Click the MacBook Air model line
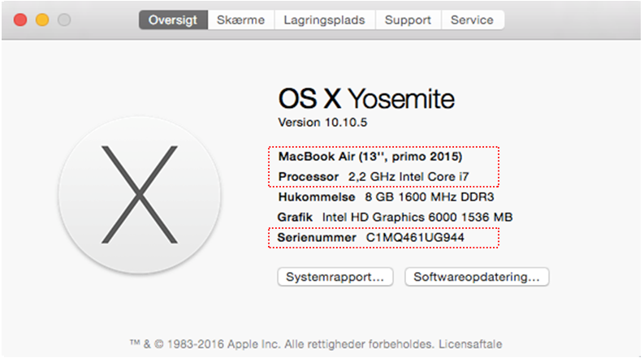This screenshot has width=644, height=358. pyautogui.click(x=370, y=156)
